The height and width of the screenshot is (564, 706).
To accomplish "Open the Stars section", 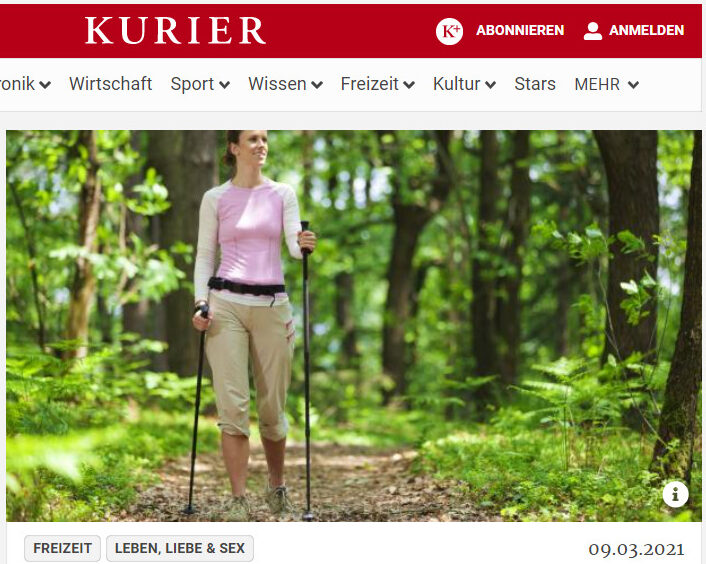I will [x=535, y=84].
